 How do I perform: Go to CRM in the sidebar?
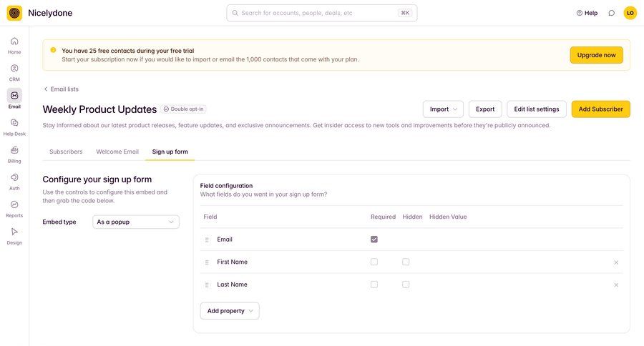(x=14, y=69)
